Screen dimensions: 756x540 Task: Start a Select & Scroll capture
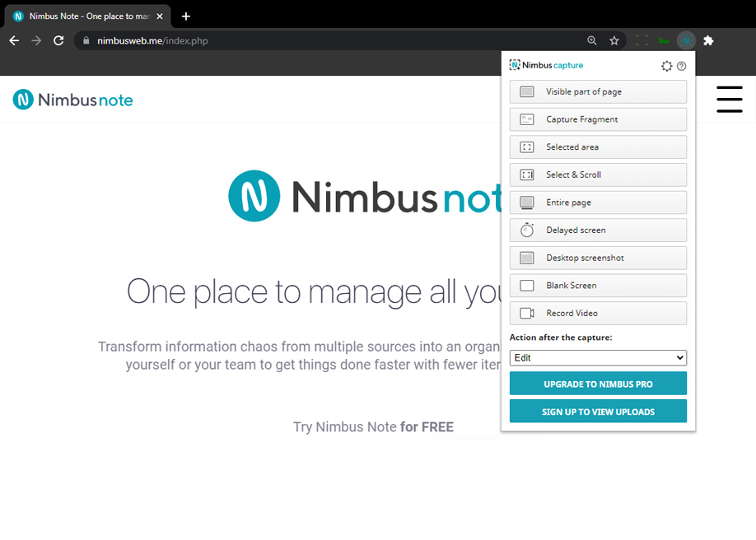pyautogui.click(x=598, y=175)
